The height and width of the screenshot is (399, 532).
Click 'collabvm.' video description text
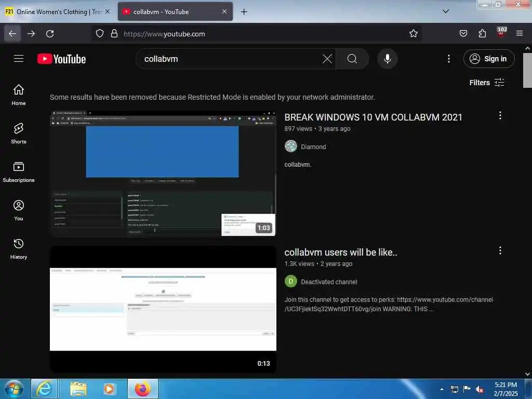[298, 165]
